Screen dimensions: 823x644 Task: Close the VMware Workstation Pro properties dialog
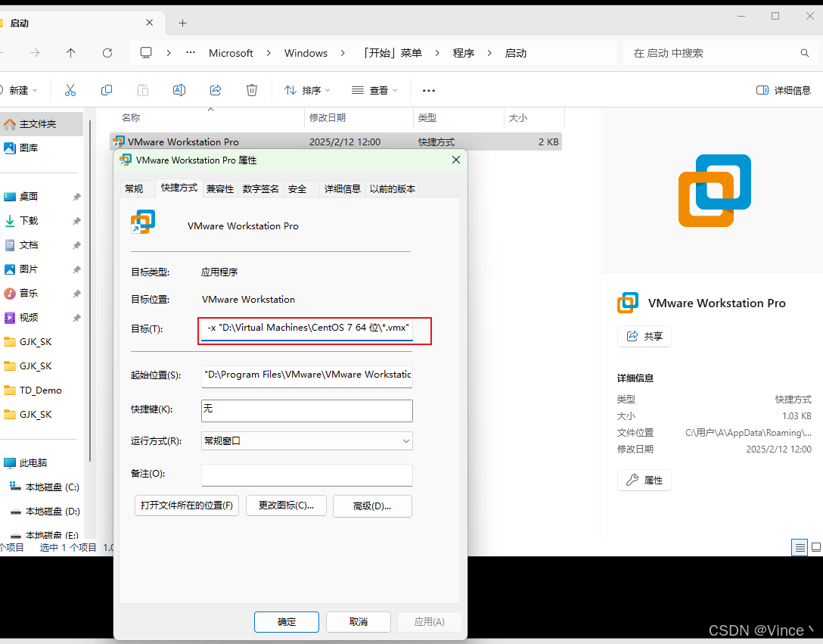(456, 160)
